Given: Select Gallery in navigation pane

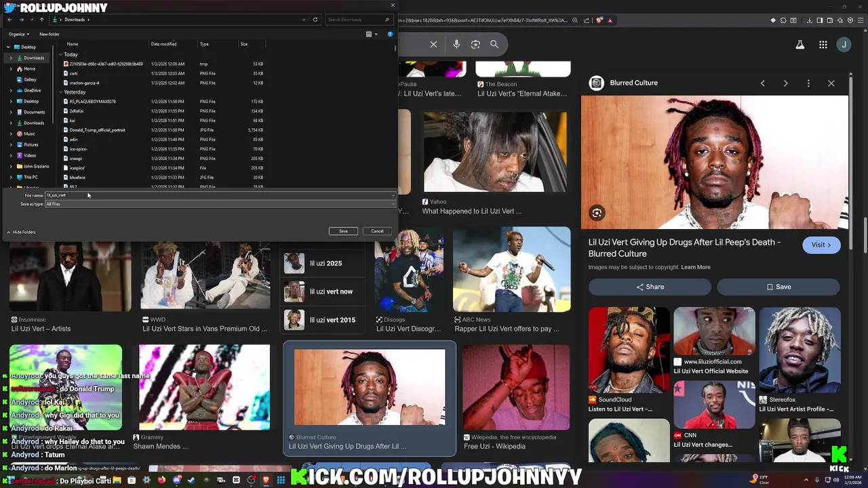Looking at the screenshot, I should point(30,79).
